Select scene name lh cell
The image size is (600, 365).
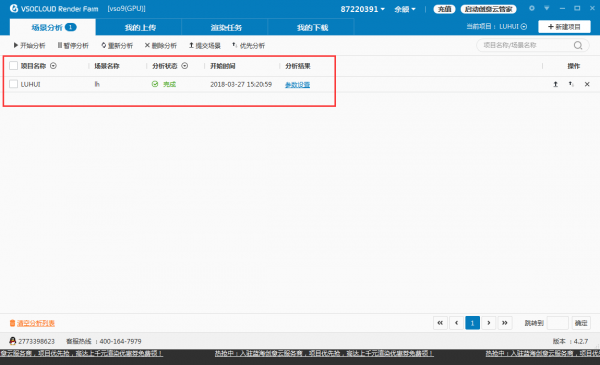click(x=97, y=84)
